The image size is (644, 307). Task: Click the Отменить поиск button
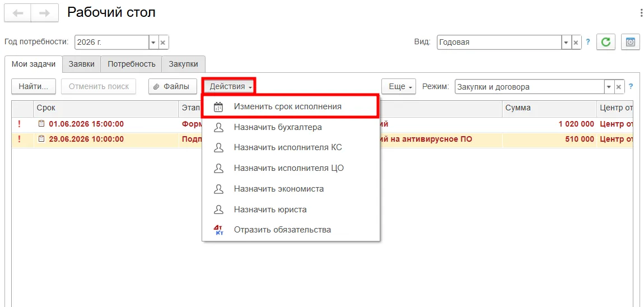[99, 87]
